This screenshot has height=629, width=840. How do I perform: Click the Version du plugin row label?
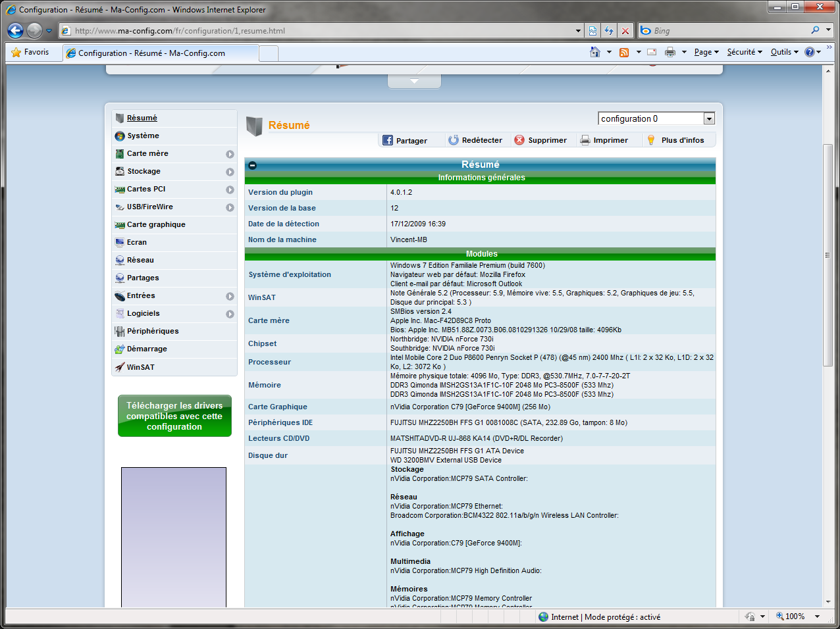click(x=280, y=192)
